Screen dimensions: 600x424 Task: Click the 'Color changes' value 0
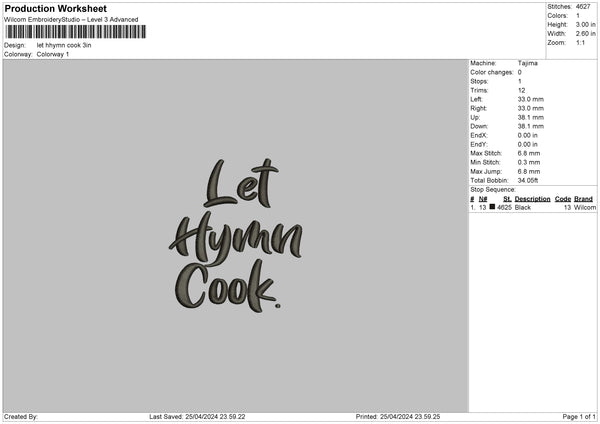[x=520, y=72]
